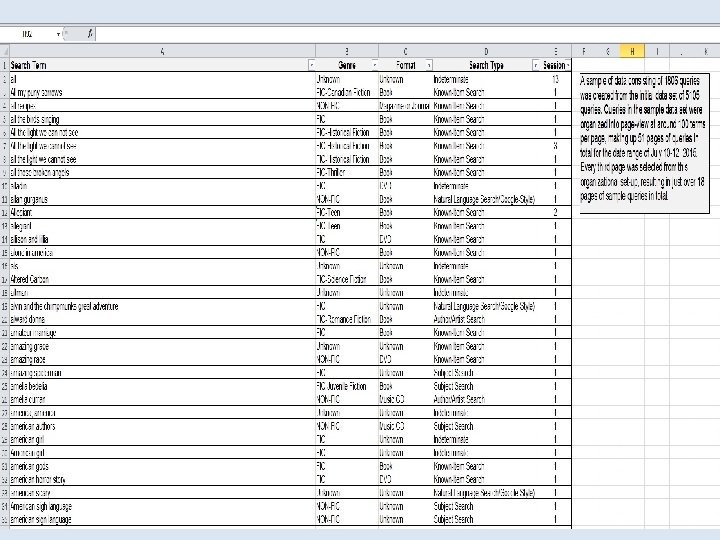Open the Search Type column filter dropdown
720x540 pixels.
pos(535,66)
